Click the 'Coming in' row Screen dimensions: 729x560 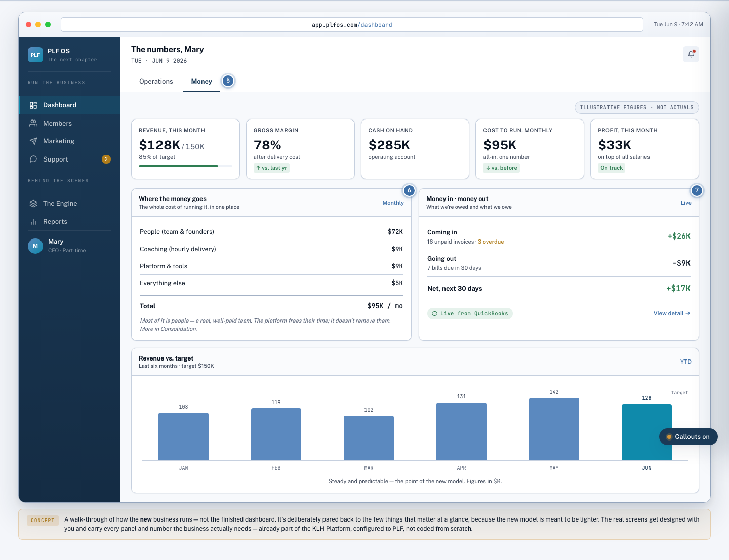pyautogui.click(x=559, y=236)
